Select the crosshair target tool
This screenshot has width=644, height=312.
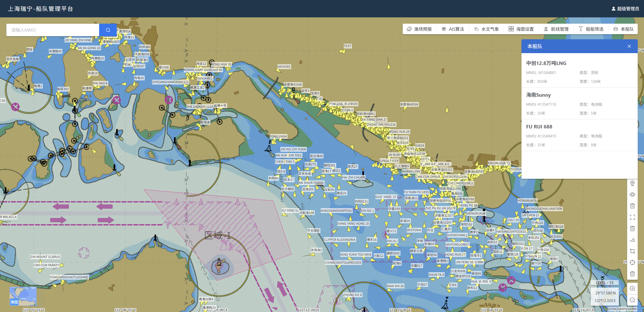(632, 262)
